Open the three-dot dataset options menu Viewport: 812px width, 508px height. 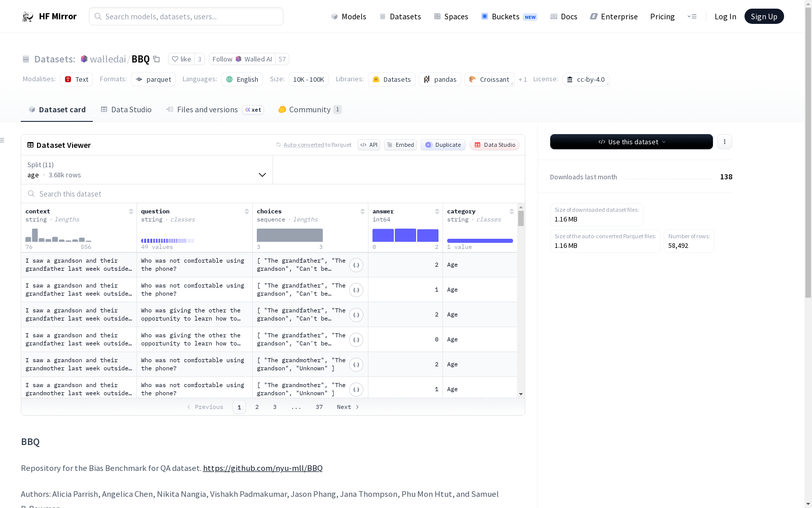point(725,142)
